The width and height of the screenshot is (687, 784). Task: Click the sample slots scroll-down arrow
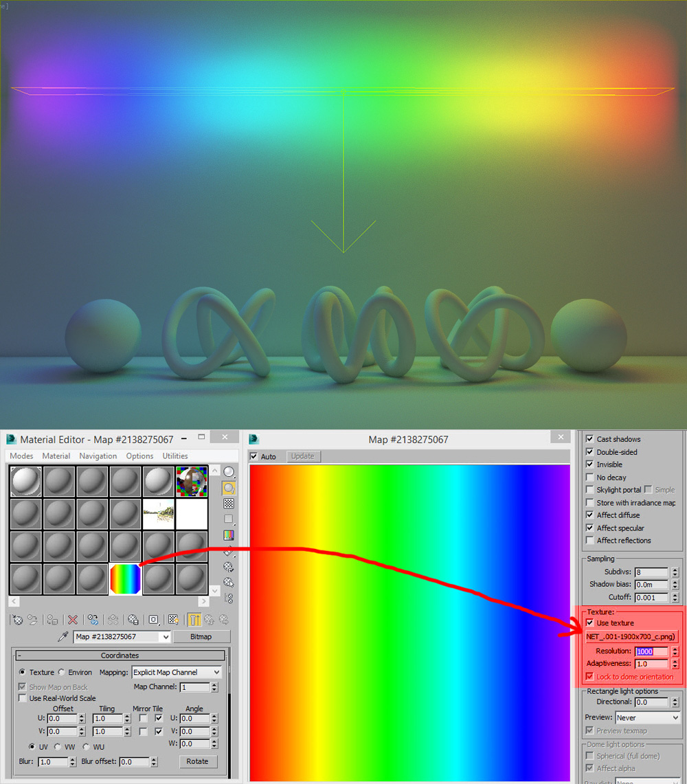coord(215,590)
